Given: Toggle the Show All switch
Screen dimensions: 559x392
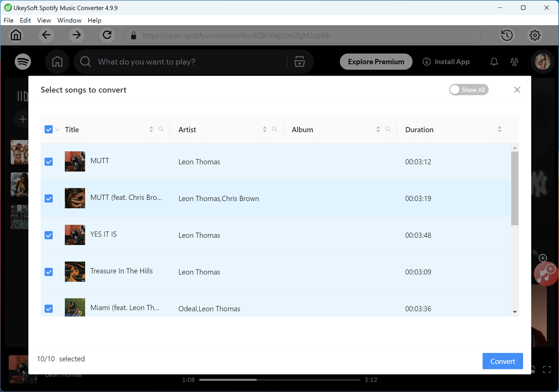Looking at the screenshot, I should 469,90.
